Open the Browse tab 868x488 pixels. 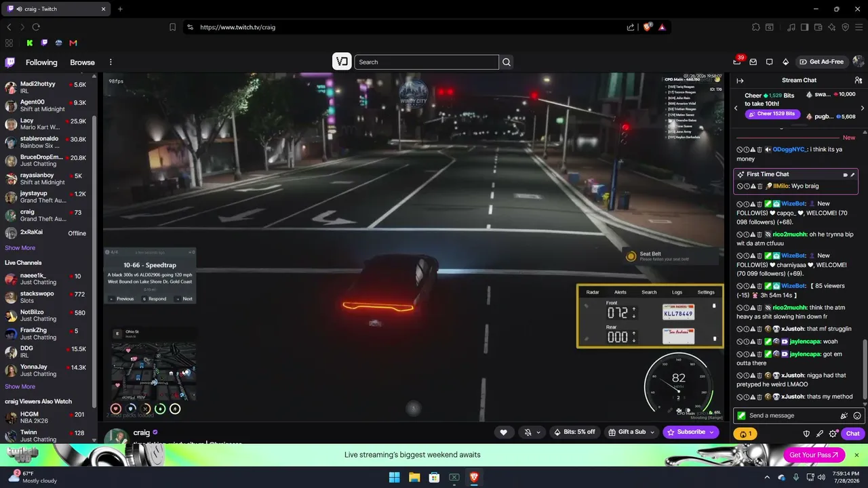[82, 62]
